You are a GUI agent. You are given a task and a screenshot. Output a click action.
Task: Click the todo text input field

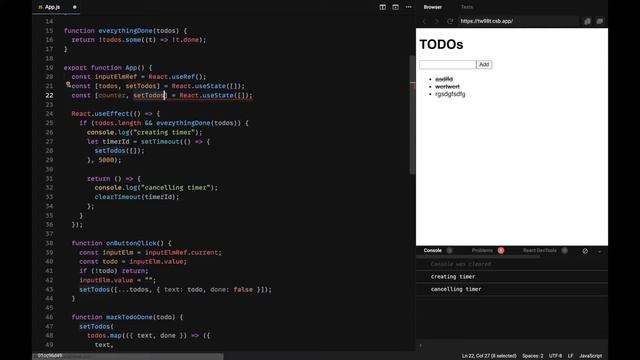click(x=447, y=64)
